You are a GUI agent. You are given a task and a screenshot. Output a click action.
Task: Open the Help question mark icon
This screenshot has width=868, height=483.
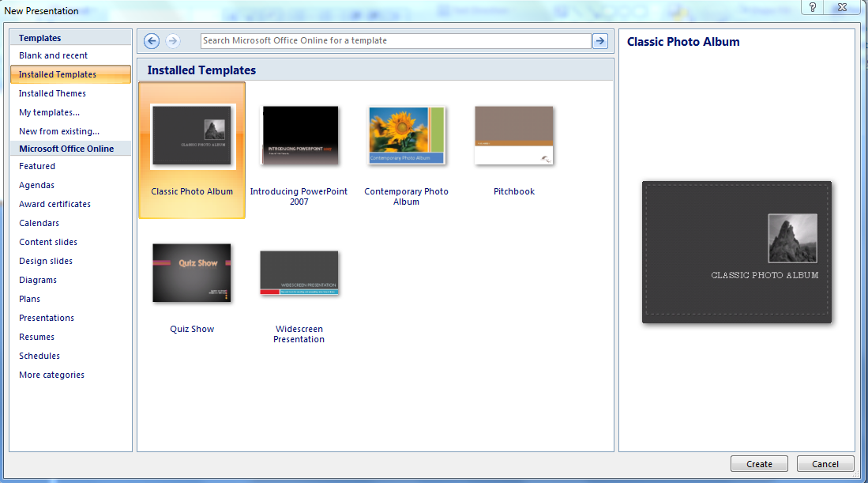pos(812,7)
